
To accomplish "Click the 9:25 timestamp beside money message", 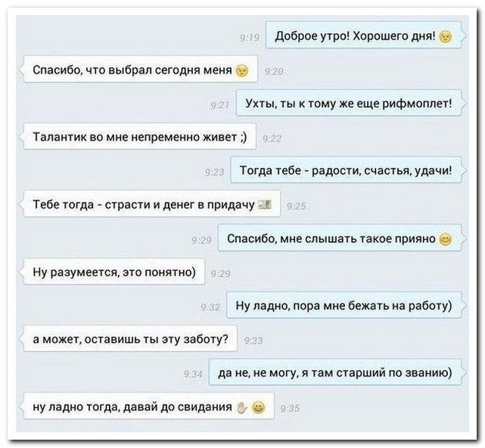I will 297,206.
